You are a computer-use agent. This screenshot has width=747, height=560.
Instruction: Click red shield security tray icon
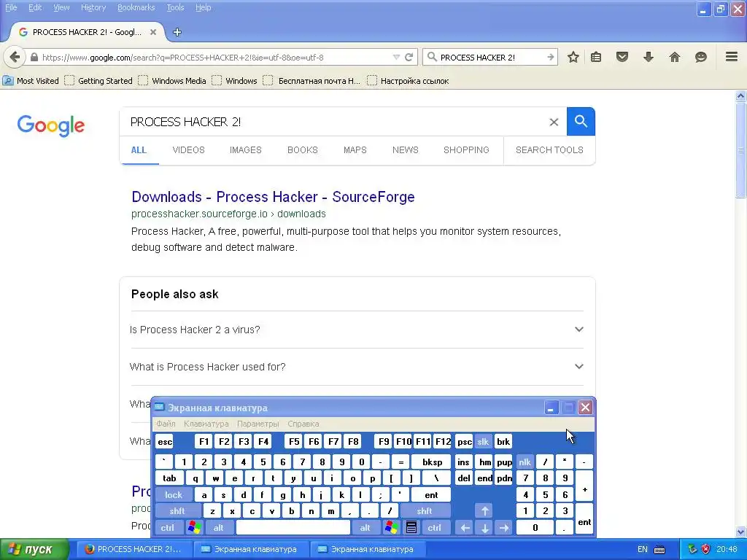705,549
